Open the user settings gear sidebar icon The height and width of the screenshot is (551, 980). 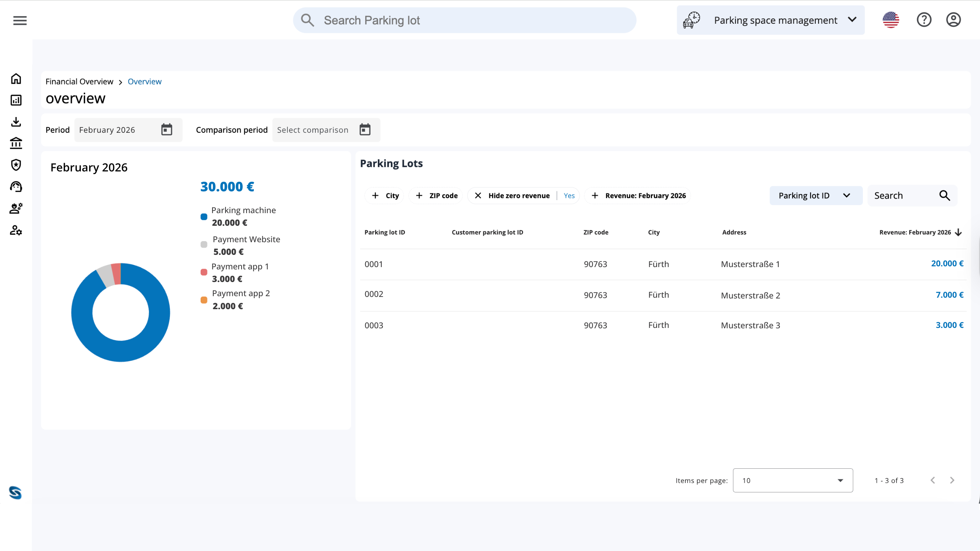pyautogui.click(x=16, y=230)
